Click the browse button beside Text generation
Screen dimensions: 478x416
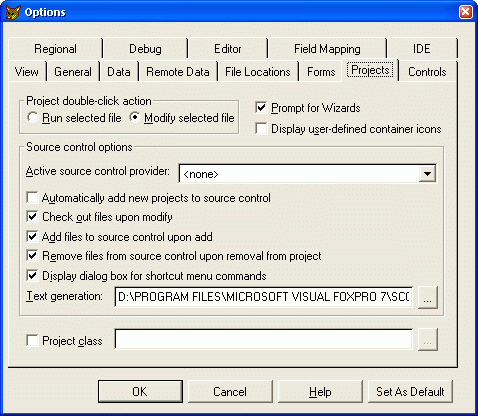point(428,297)
